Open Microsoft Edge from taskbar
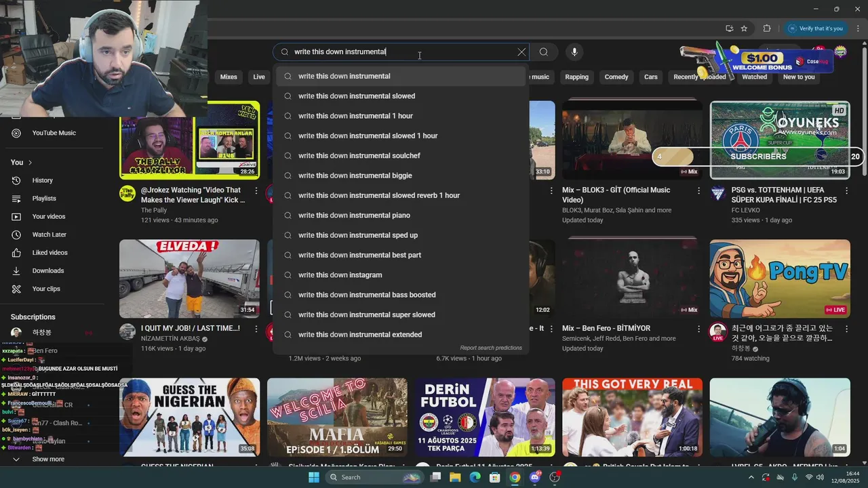868x488 pixels. coord(475,477)
